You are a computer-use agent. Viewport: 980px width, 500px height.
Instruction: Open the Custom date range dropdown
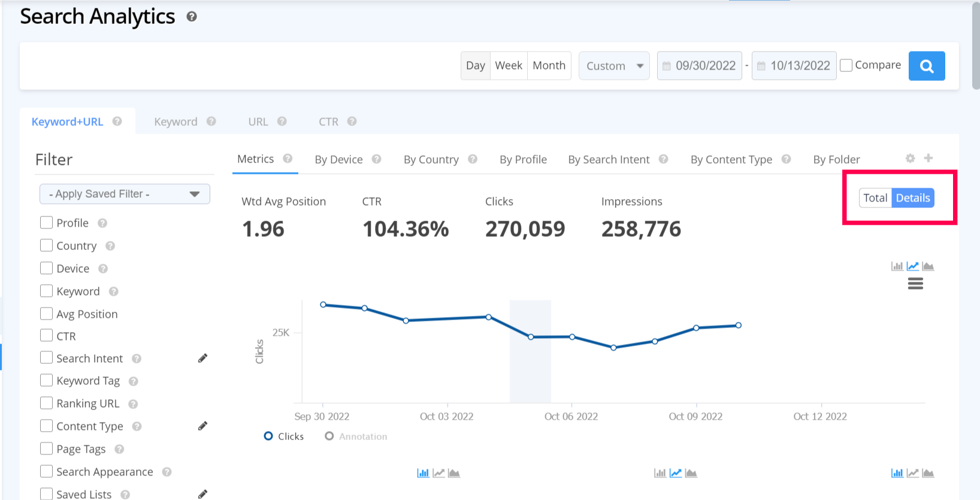tap(614, 66)
